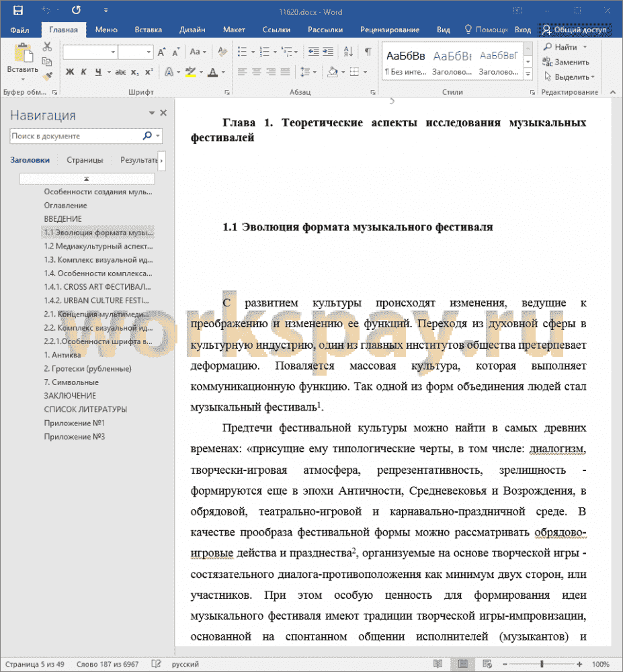
Task: Increase the paragraph indent
Action: pos(328,52)
